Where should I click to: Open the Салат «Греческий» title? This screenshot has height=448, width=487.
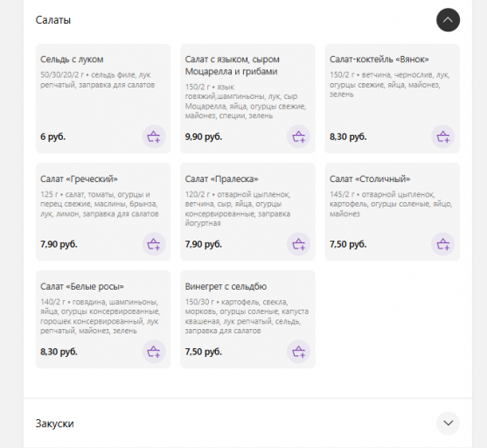pyautogui.click(x=79, y=179)
